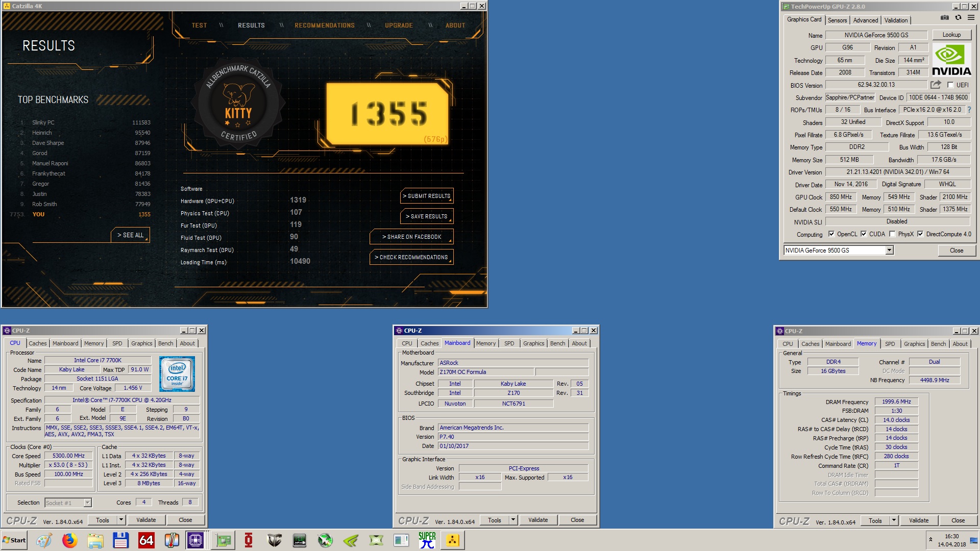The height and width of the screenshot is (551, 980).
Task: Toggle the CUDA checkbox
Action: 864,234
